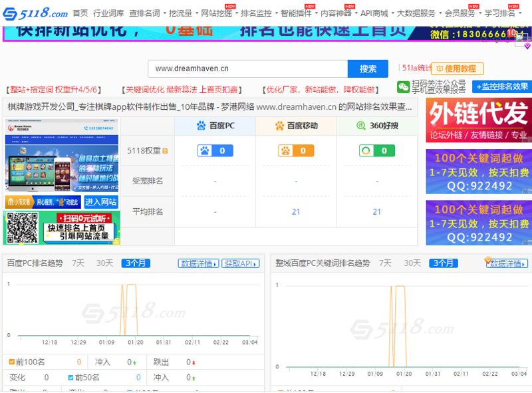
Task: Click the 360好搜 search icon
Action: point(361,126)
